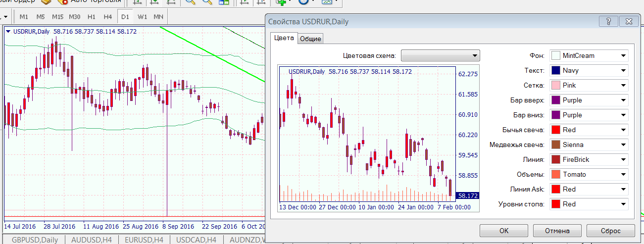
Task: Open the Сетка color dropdown showing Pink
Action: coord(588,85)
